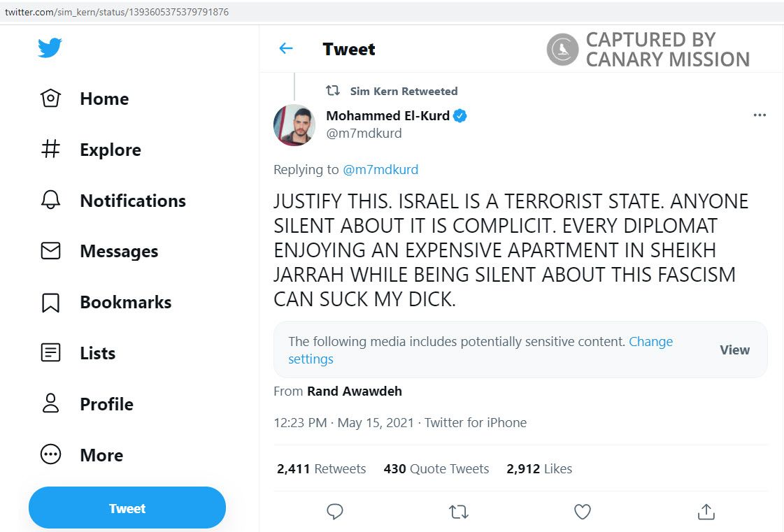Like the tweet

coord(582,512)
